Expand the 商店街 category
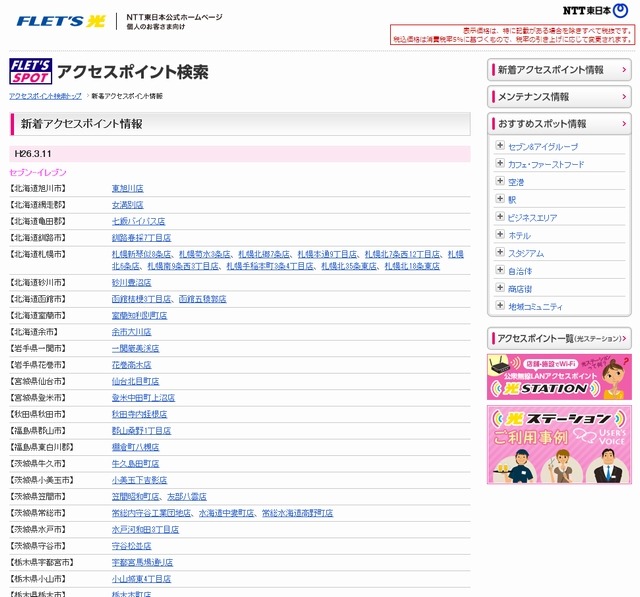 (x=500, y=288)
